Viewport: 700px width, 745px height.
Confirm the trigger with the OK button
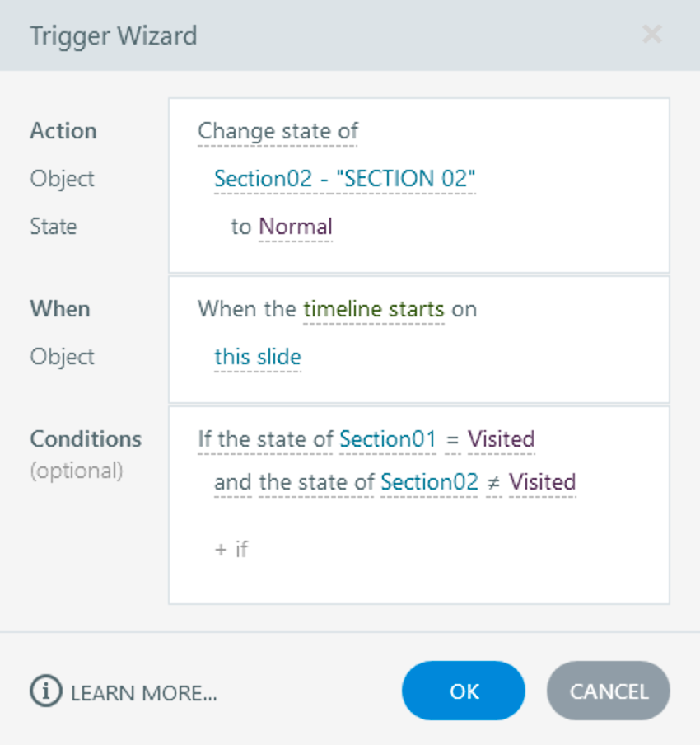[464, 691]
